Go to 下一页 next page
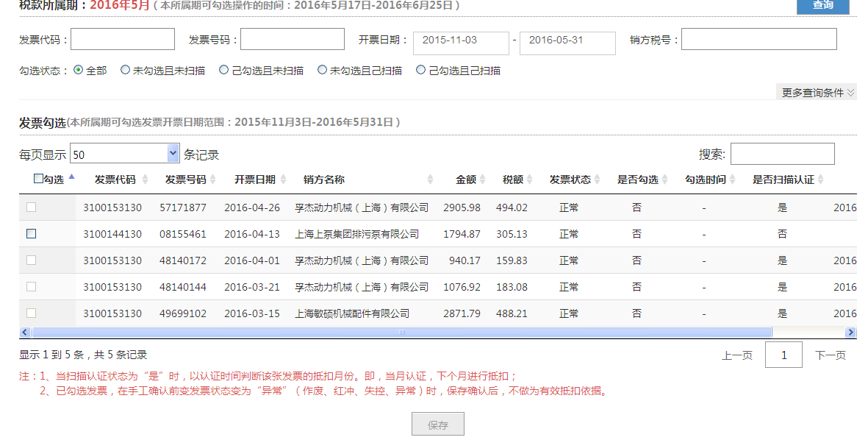868x440 pixels. (x=830, y=355)
